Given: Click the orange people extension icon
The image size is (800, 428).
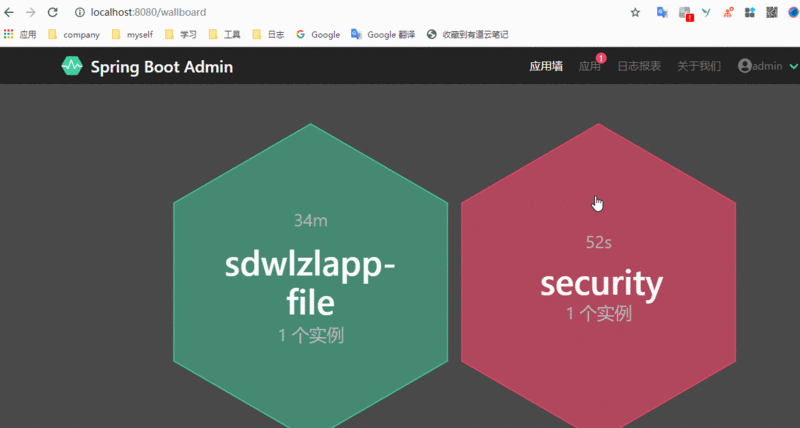Looking at the screenshot, I should 728,12.
